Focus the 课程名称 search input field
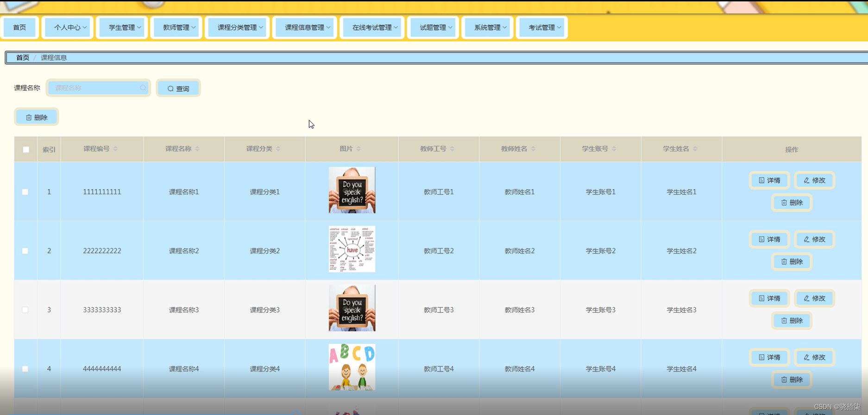Image resolution: width=868 pixels, height=415 pixels. pyautogui.click(x=98, y=88)
